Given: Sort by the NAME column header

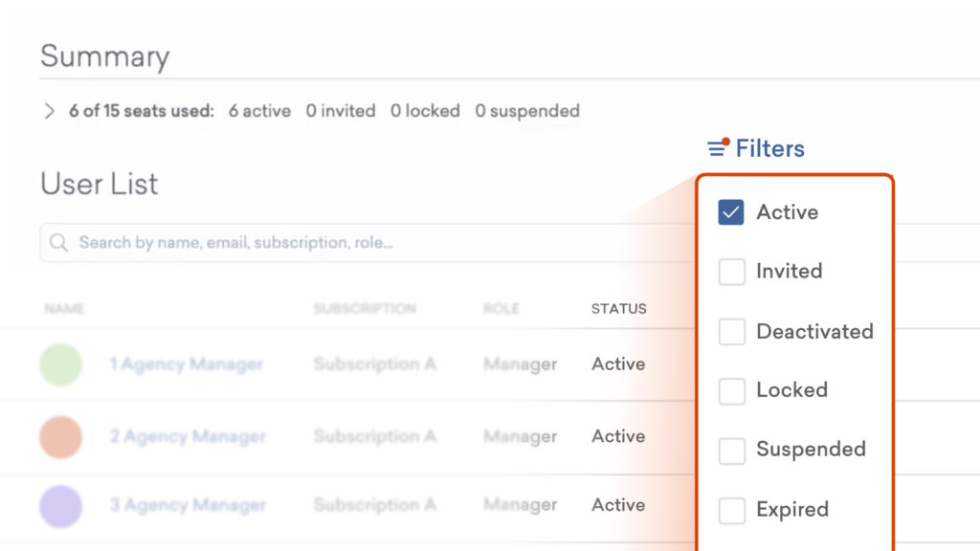Looking at the screenshot, I should [x=64, y=309].
